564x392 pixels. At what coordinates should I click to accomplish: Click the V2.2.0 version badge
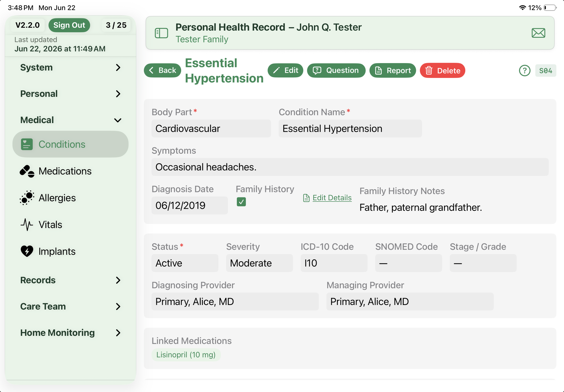pos(27,25)
